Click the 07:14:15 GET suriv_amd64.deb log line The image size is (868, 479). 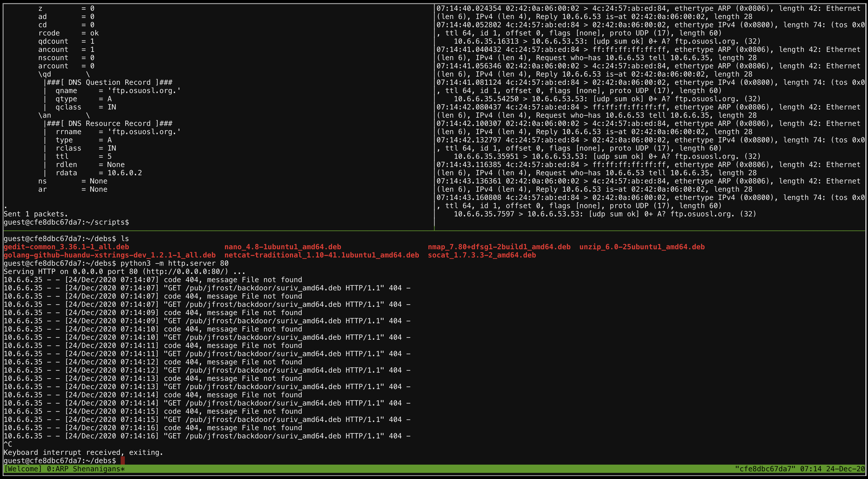tap(207, 420)
